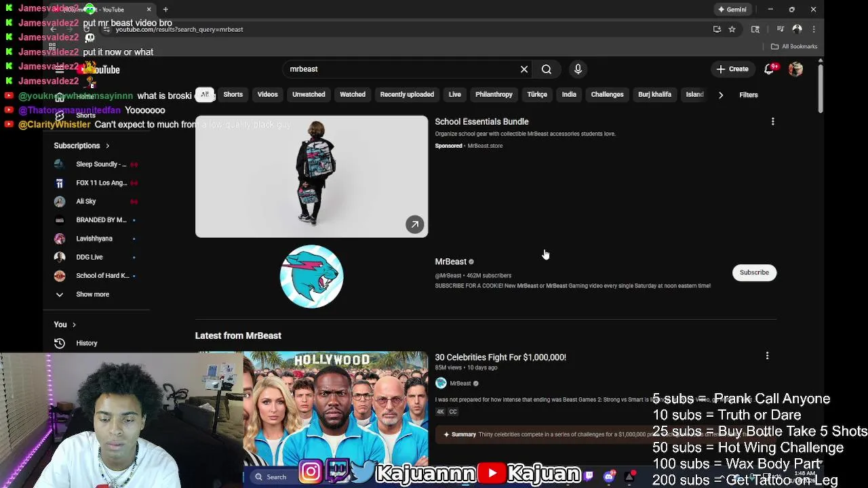Subscribe to MrBeast channel
The image size is (868, 488).
tap(754, 272)
